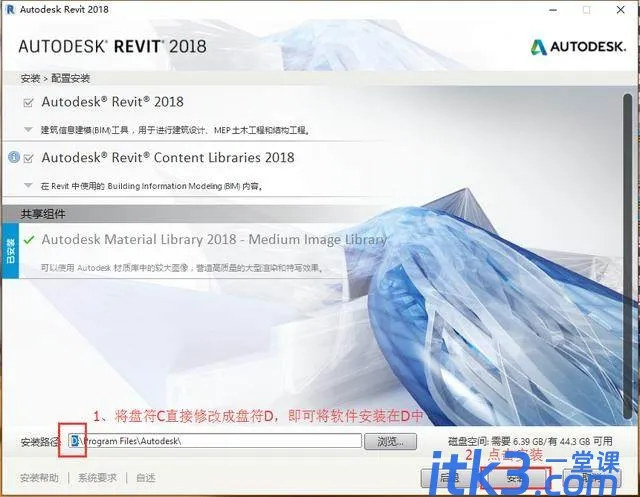Click the 共享组件 section header
The width and height of the screenshot is (640, 497).
point(43,214)
